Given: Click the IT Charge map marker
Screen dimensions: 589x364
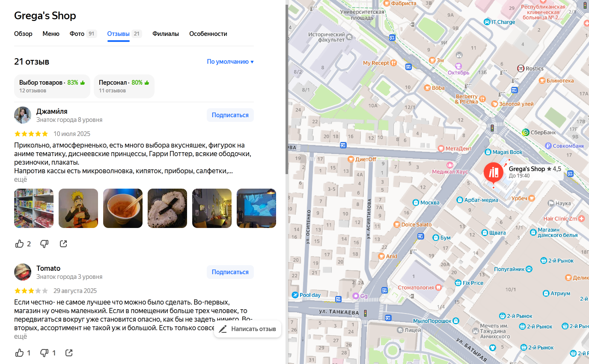Looking at the screenshot, I should coord(487,22).
